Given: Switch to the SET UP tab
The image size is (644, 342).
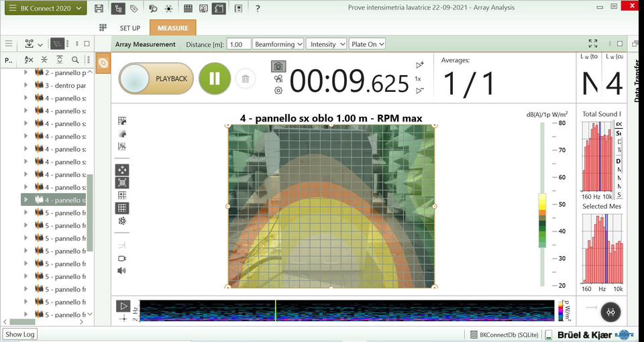Looking at the screenshot, I should pos(130,28).
